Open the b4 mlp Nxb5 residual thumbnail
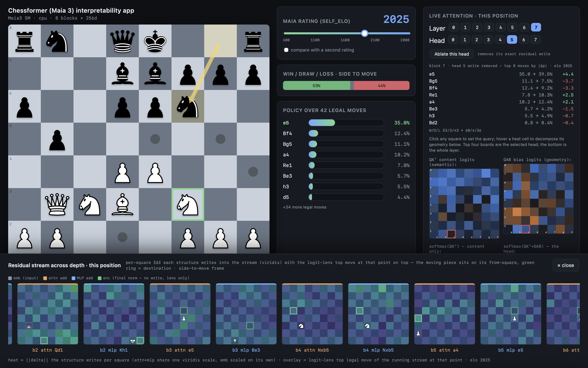 378,314
